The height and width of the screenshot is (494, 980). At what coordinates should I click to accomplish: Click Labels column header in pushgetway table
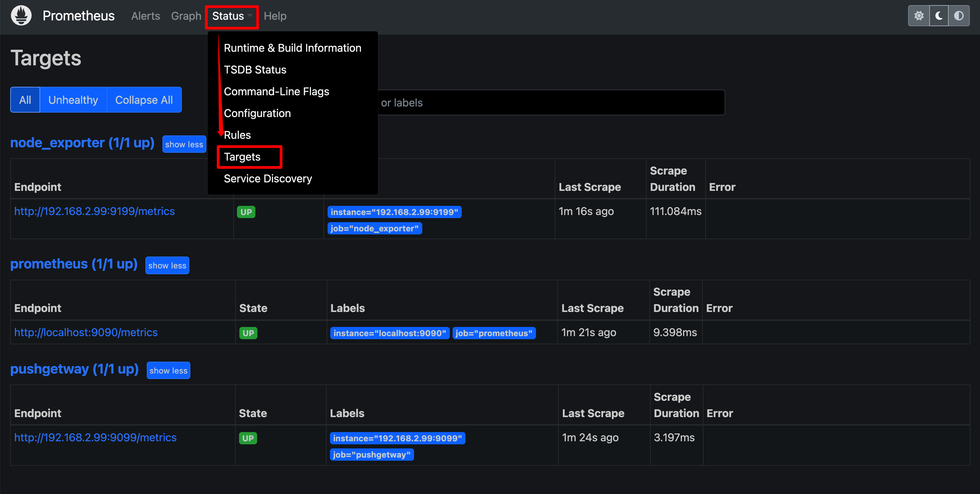(347, 413)
